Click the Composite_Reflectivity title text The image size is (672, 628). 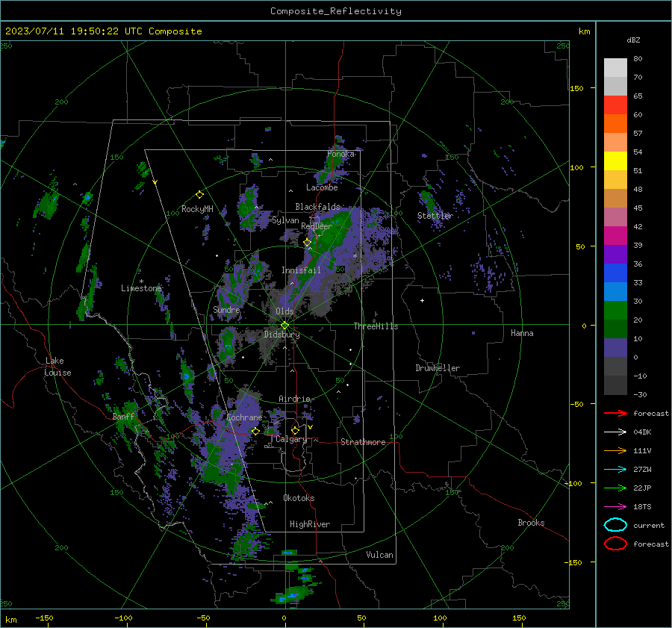pos(335,11)
